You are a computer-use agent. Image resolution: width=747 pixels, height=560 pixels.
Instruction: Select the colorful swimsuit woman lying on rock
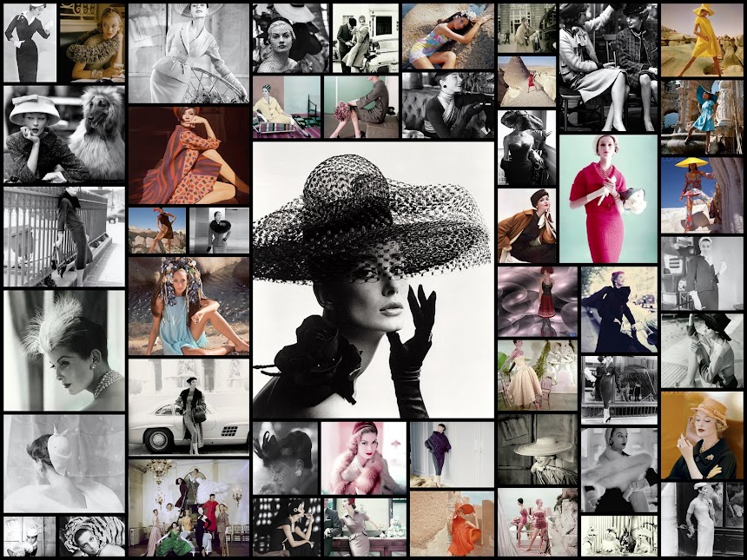click(448, 36)
